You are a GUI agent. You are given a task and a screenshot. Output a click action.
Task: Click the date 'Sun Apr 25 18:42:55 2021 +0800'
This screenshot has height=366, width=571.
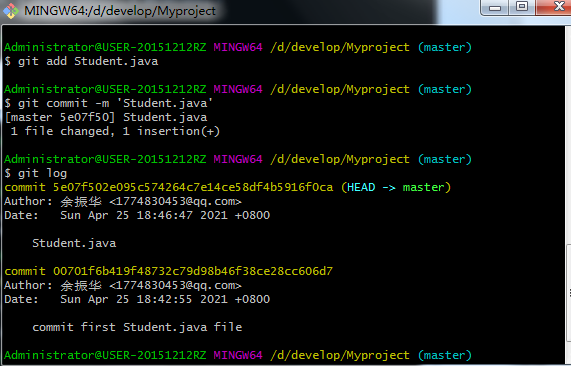tap(165, 299)
